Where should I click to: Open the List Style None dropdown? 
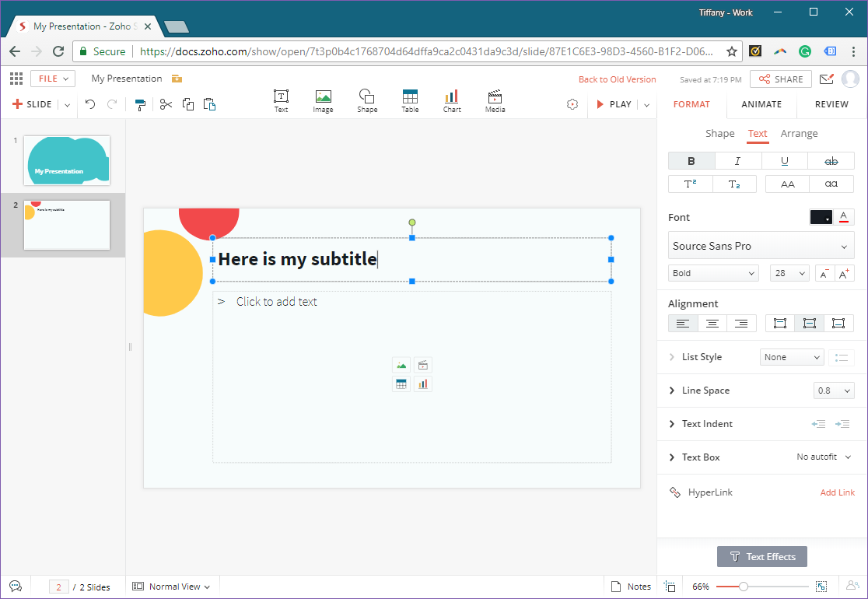(791, 357)
